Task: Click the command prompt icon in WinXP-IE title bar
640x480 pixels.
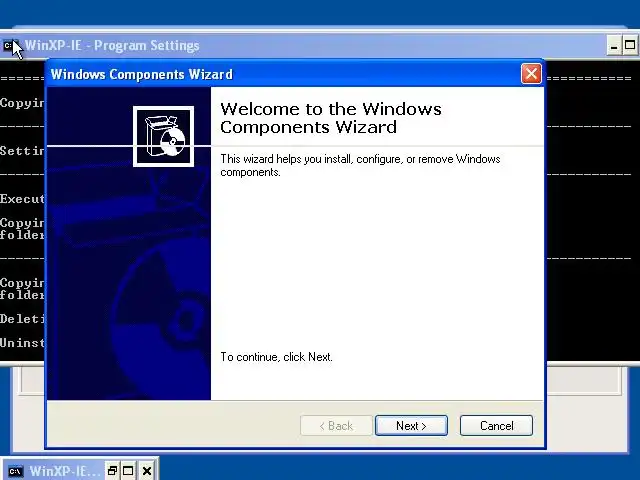Action: click(x=9, y=46)
